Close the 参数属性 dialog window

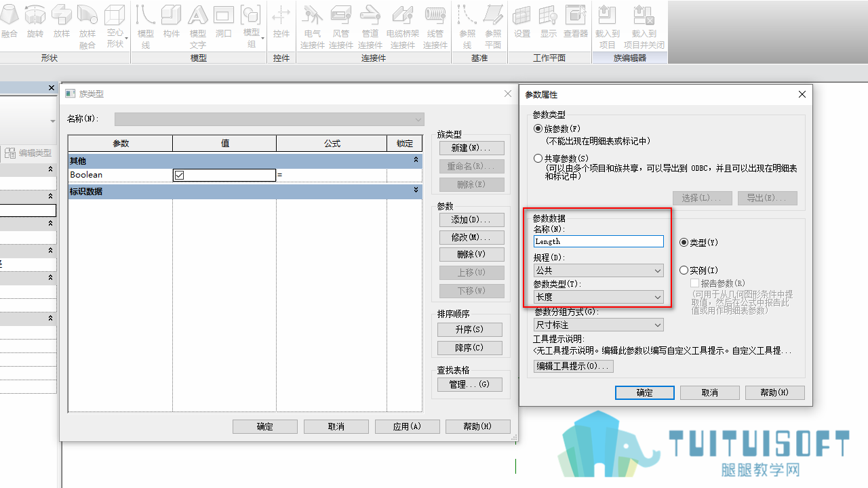(802, 94)
